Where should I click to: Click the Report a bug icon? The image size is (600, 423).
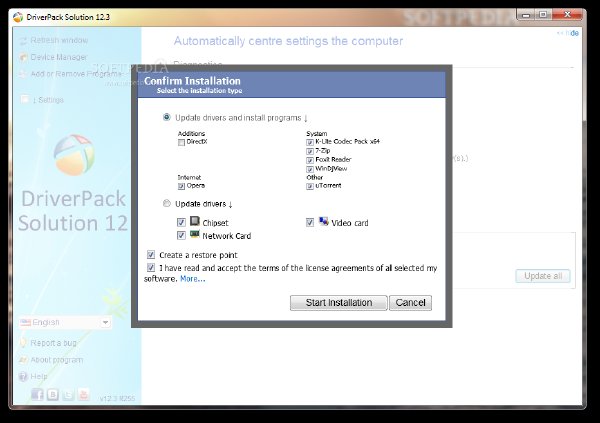pyautogui.click(x=23, y=343)
